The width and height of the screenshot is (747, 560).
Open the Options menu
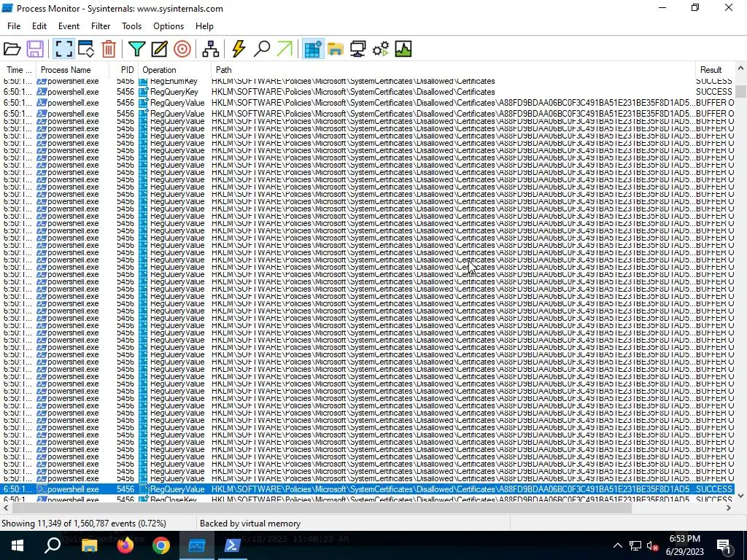point(169,26)
